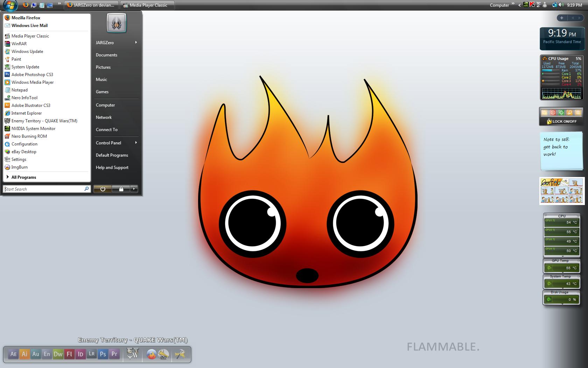This screenshot has width=588, height=368.
Task: Click the Start menu lock button
Action: [x=121, y=189]
